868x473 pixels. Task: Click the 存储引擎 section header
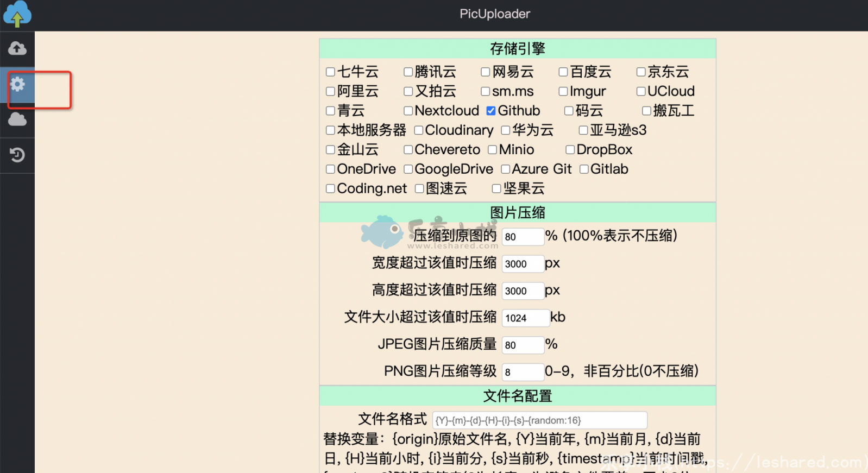(518, 49)
